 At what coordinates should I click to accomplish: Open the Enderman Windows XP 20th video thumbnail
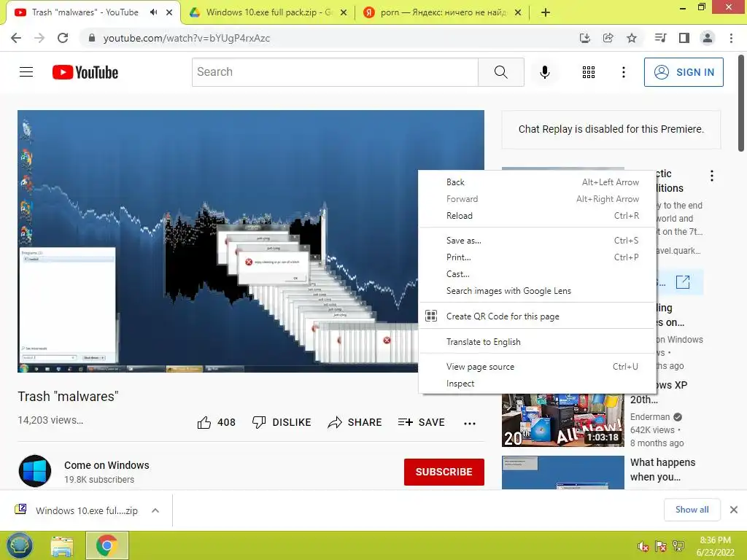coord(562,420)
